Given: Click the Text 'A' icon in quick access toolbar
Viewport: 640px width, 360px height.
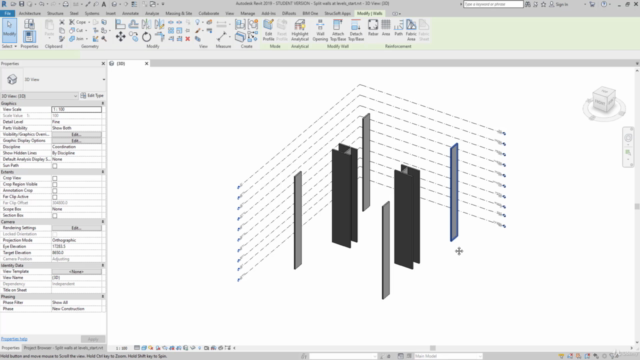Looking at the screenshot, I should pos(104,4).
